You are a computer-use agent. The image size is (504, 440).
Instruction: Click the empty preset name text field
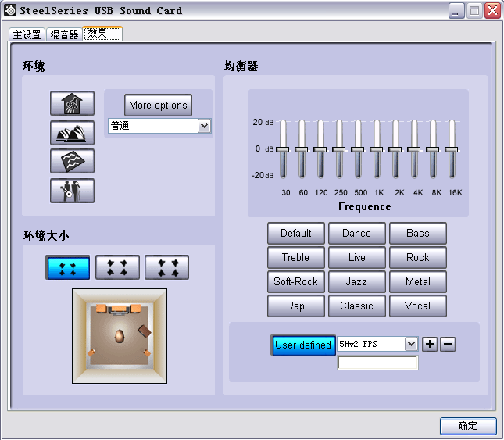377,363
